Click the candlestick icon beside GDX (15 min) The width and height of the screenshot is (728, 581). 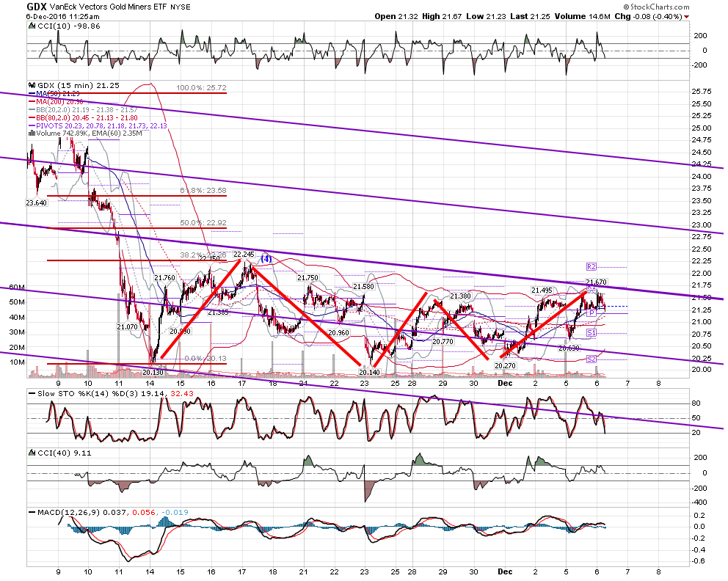32,85
